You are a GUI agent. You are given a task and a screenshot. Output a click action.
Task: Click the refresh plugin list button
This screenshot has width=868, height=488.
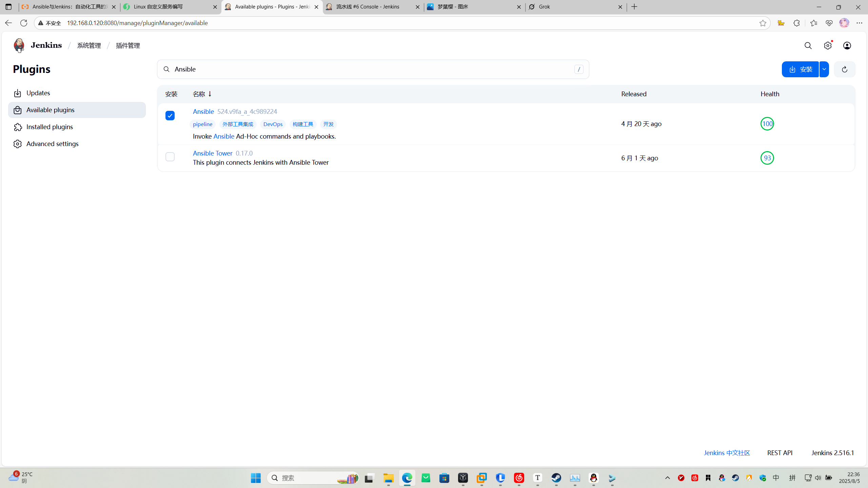pos(844,69)
